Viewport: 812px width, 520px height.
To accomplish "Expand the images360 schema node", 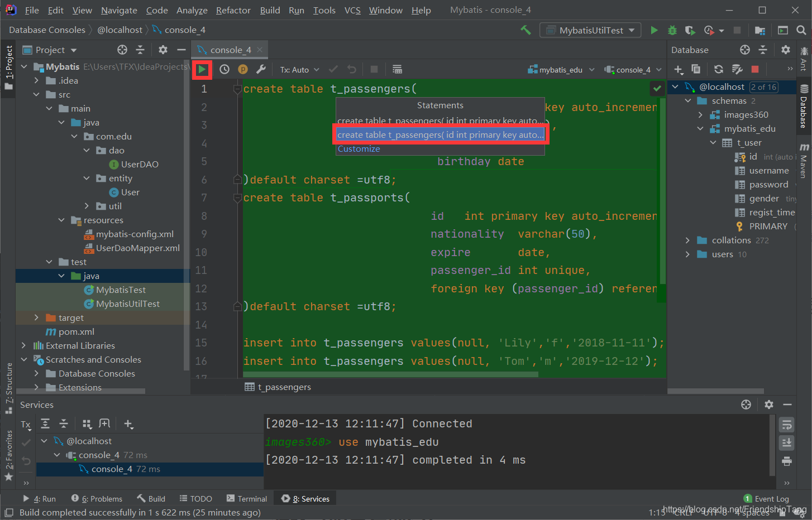I will pyautogui.click(x=700, y=114).
